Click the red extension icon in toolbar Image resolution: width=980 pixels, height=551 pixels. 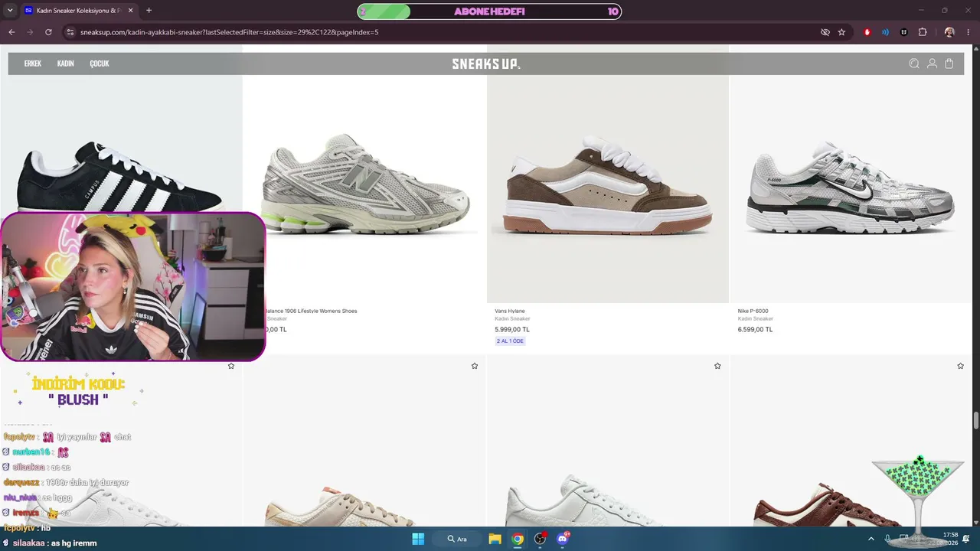point(867,32)
